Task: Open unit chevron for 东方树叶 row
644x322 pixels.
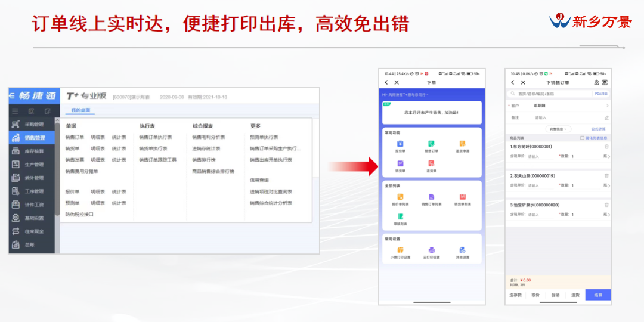Action: tap(609, 156)
